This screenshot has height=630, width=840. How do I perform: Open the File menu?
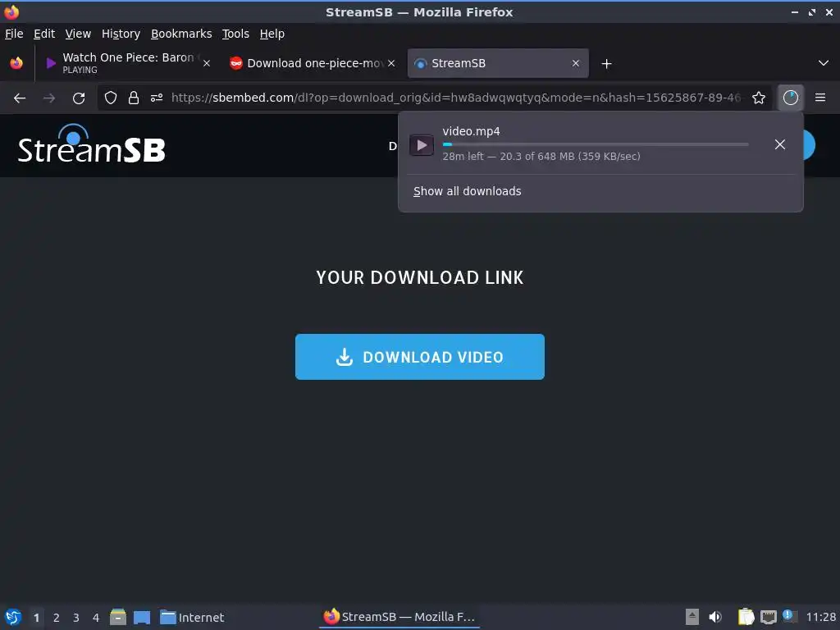click(14, 34)
